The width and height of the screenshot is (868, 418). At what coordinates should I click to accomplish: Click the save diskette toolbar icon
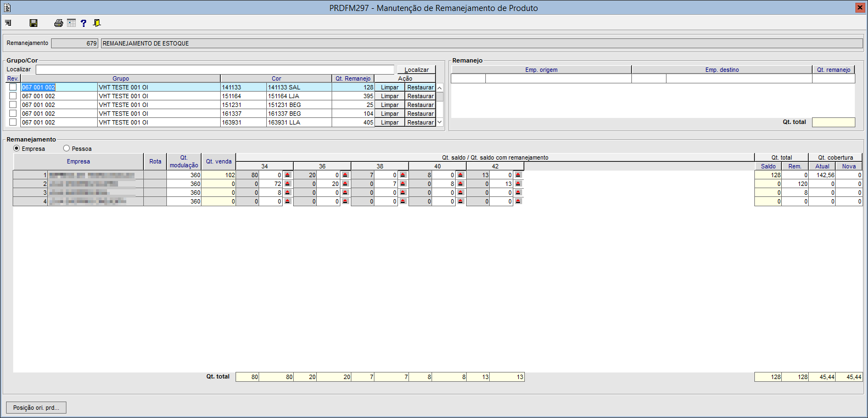pos(33,23)
